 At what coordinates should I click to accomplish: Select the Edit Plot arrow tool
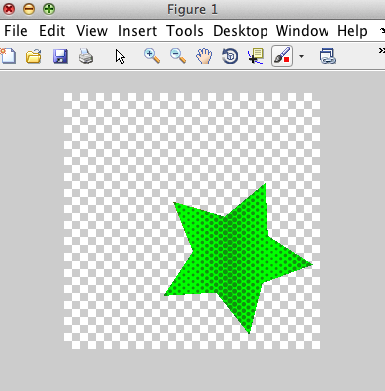tap(120, 56)
